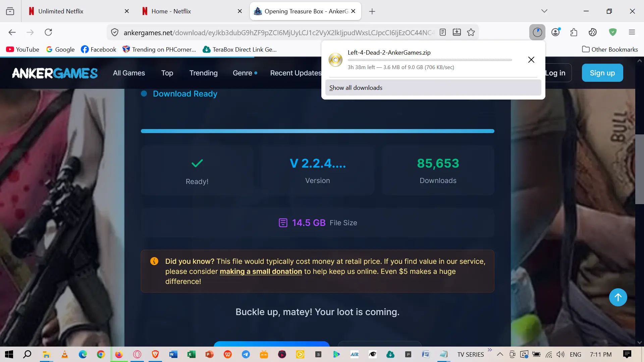This screenshot has height=362, width=644.
Task: Reload the current page
Action: [x=48, y=32]
